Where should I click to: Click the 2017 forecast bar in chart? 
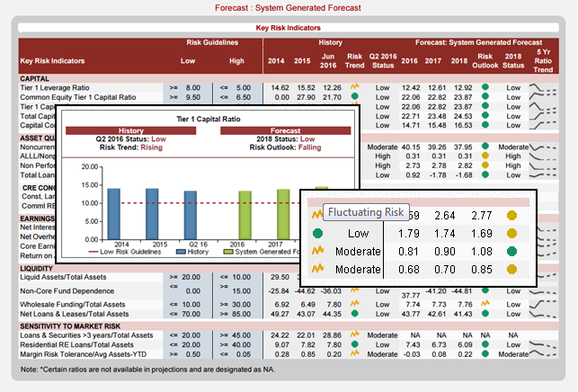coord(283,214)
